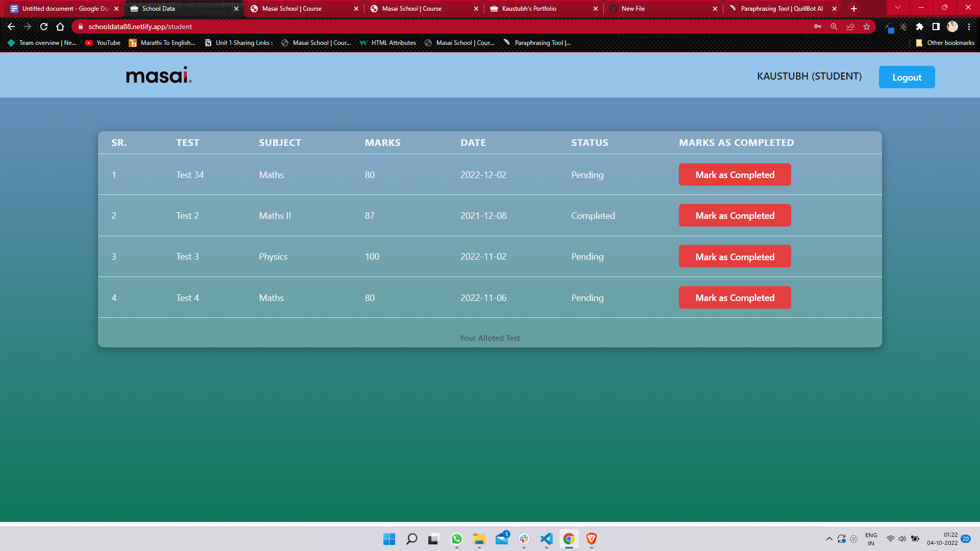Click the browser Home icon

(60, 27)
